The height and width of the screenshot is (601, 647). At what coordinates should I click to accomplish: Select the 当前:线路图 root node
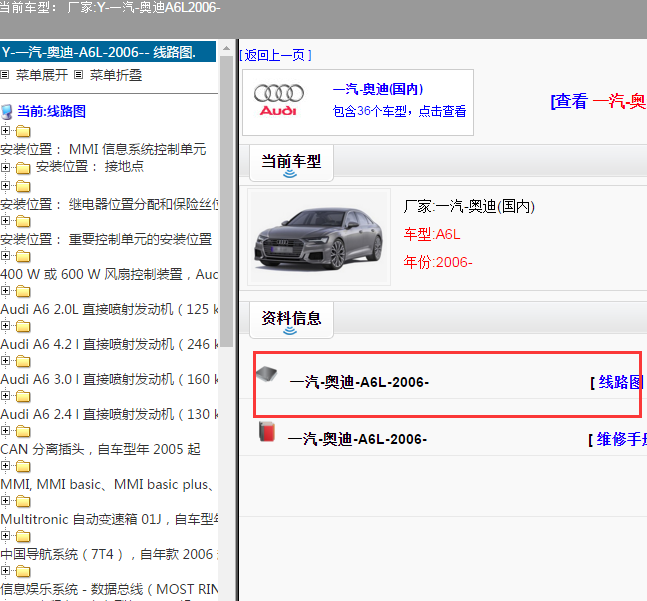(x=52, y=111)
